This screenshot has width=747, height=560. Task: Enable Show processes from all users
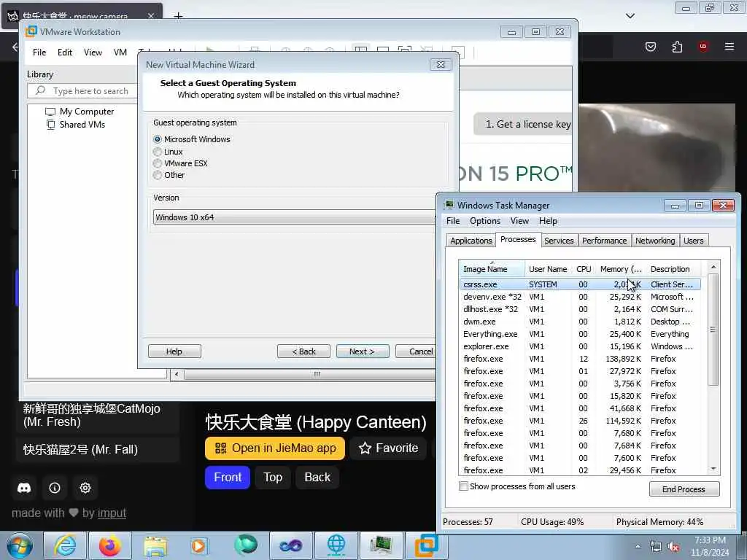(x=463, y=486)
